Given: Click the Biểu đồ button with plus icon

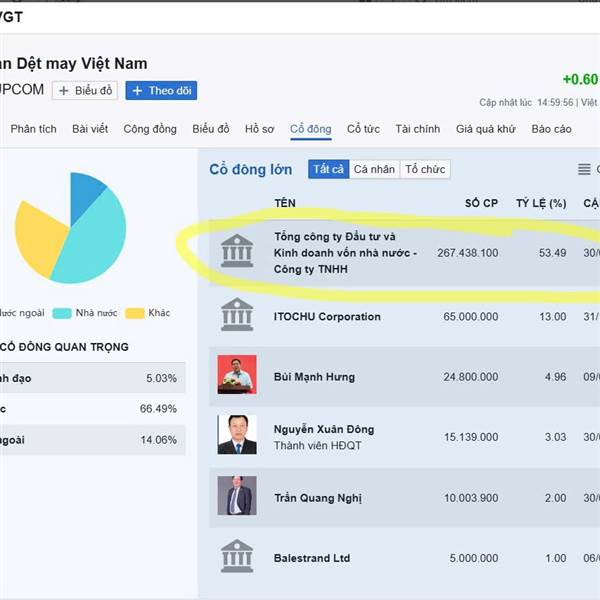Looking at the screenshot, I should [x=86, y=91].
